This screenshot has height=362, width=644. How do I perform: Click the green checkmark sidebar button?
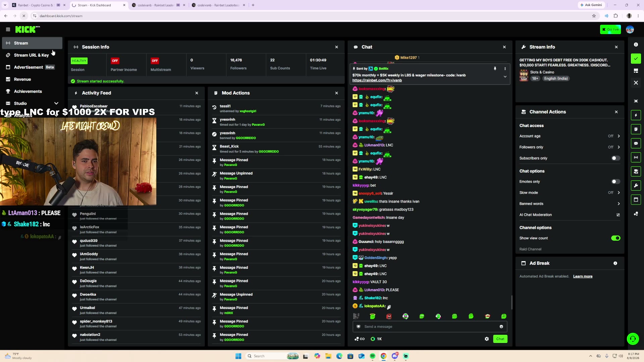[636, 58]
